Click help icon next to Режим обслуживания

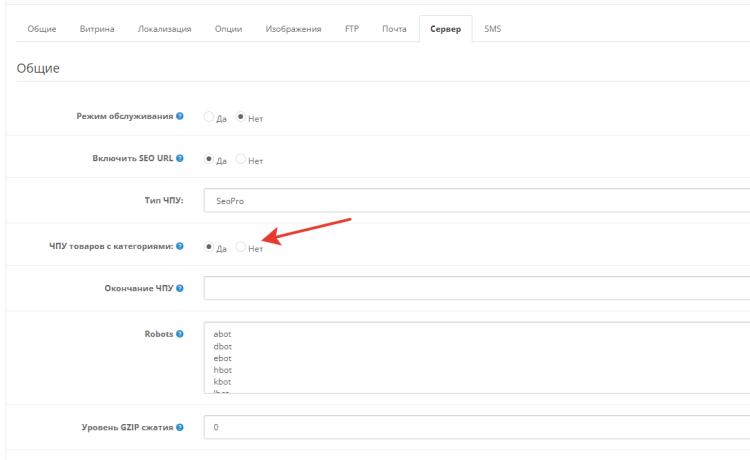180,116
